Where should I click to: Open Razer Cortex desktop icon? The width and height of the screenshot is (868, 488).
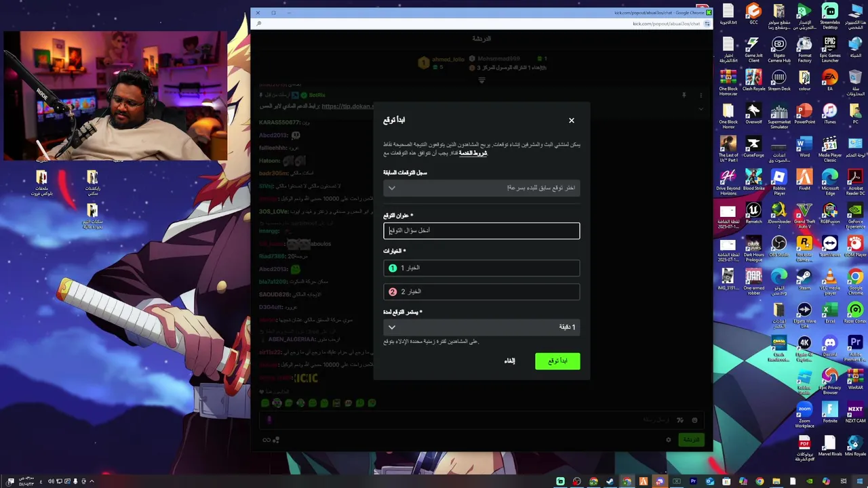click(855, 313)
